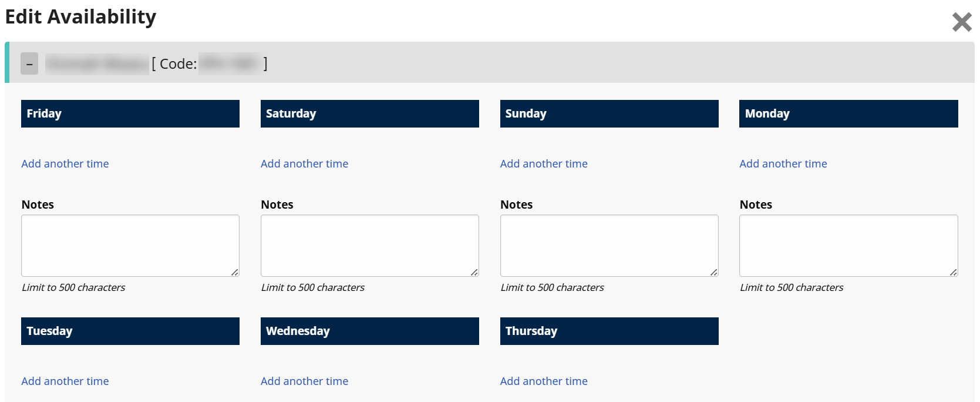Viewport: 980px width, 402px height.
Task: Add another time for Saturday
Action: click(x=304, y=164)
